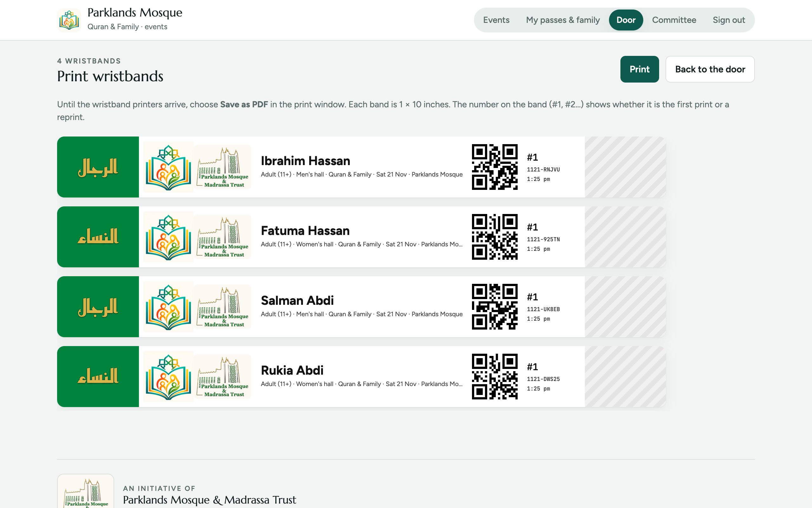The height and width of the screenshot is (508, 812).
Task: Click the green Arabic label on Salman Abdi's band
Action: click(98, 307)
